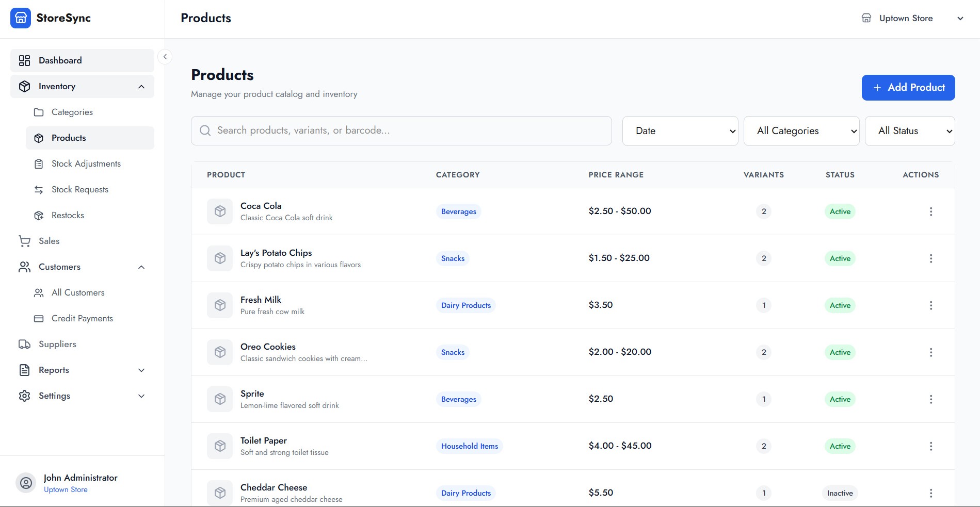The width and height of the screenshot is (980, 507).
Task: Open Stock Adjustments page
Action: point(90,163)
